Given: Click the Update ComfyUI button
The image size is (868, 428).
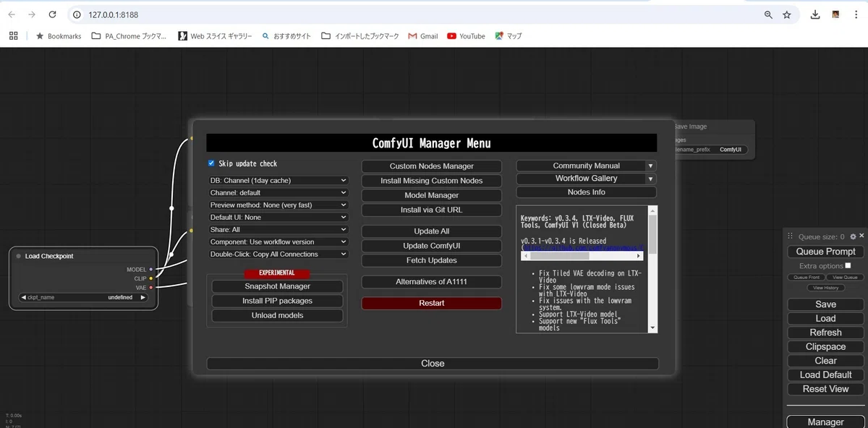Looking at the screenshot, I should (432, 246).
